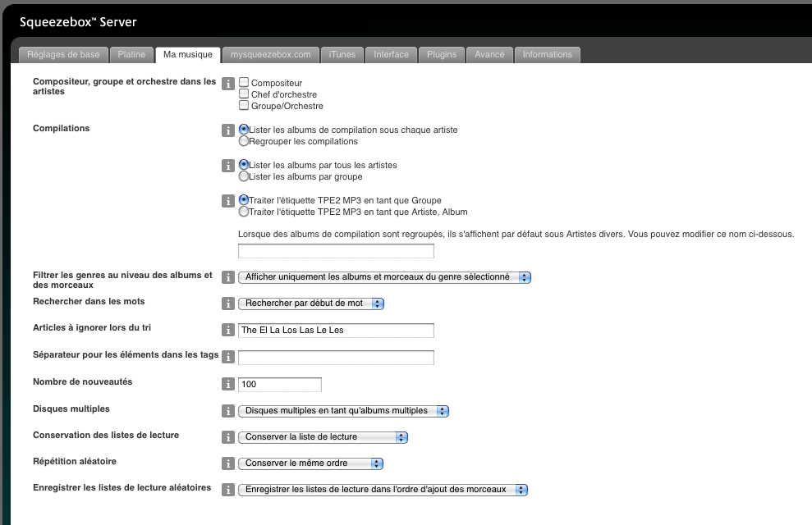Open the Informations tab

pyautogui.click(x=548, y=55)
